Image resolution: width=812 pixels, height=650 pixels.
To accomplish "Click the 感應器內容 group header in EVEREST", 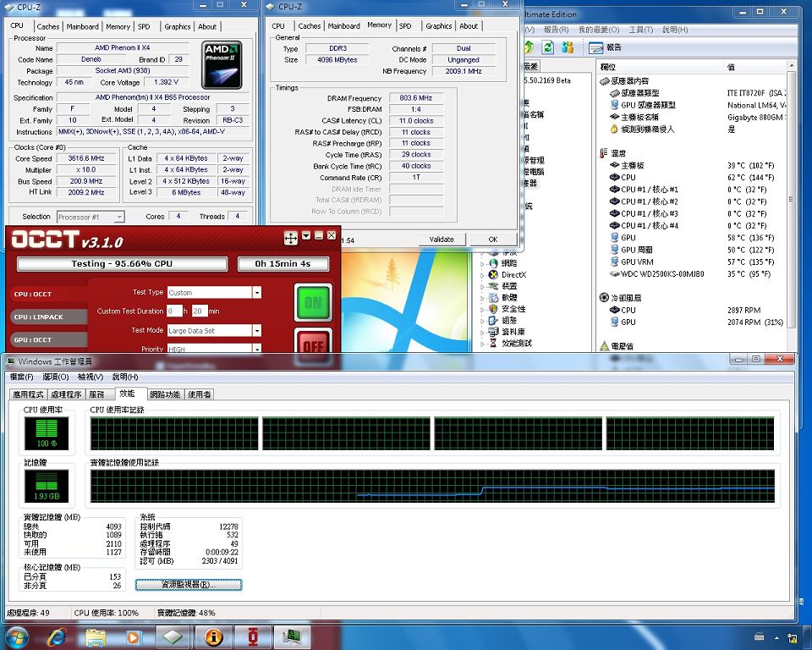I will 624,81.
